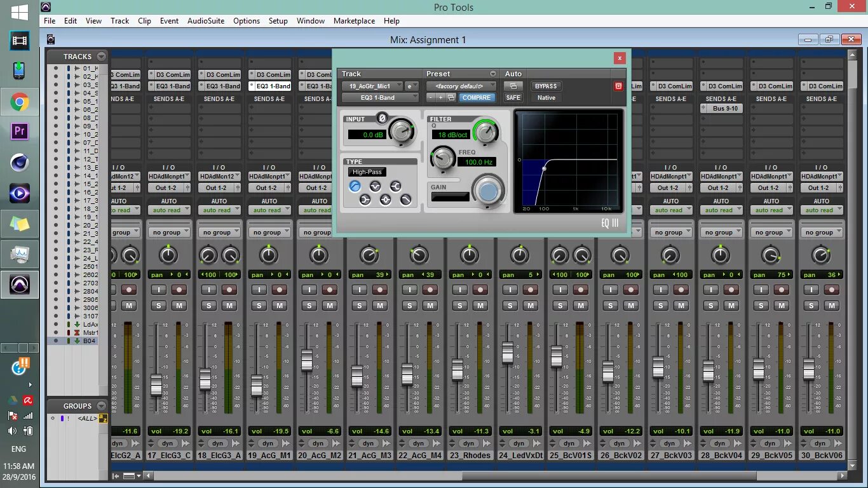Click the EQ curve control point on graph

point(545,168)
